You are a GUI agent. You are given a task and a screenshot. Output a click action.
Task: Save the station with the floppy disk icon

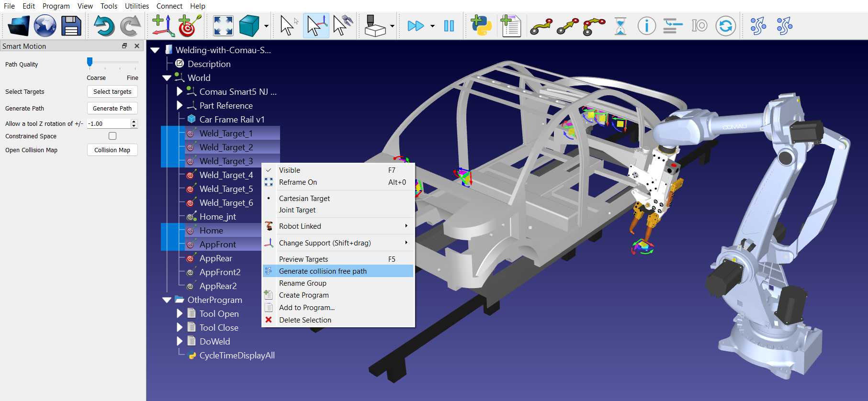(x=71, y=26)
